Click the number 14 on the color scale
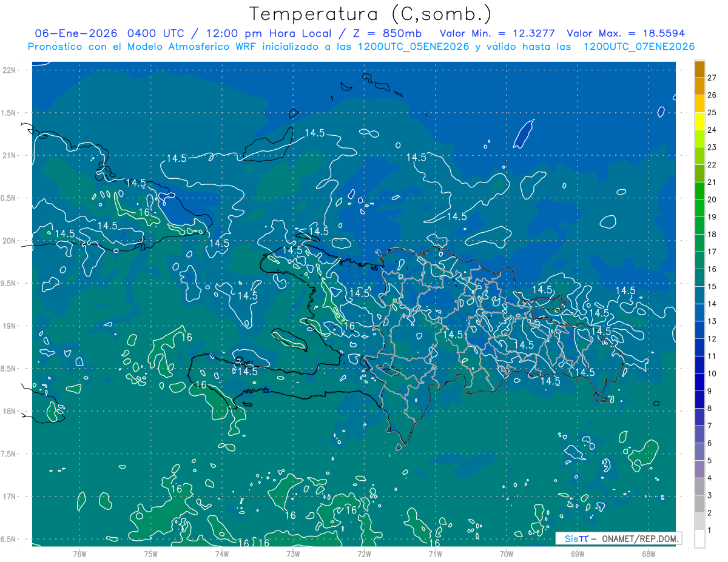The image size is (728, 562). [x=712, y=304]
